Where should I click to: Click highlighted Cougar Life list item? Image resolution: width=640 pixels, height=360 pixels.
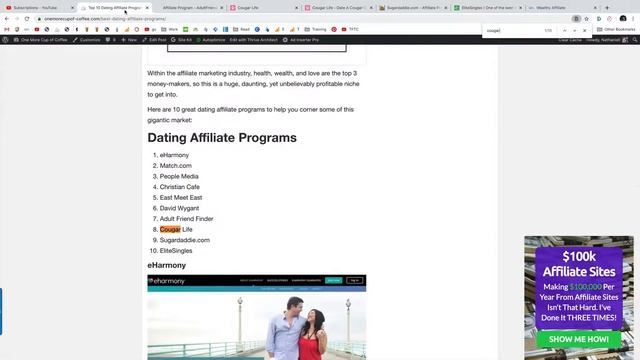tap(176, 229)
